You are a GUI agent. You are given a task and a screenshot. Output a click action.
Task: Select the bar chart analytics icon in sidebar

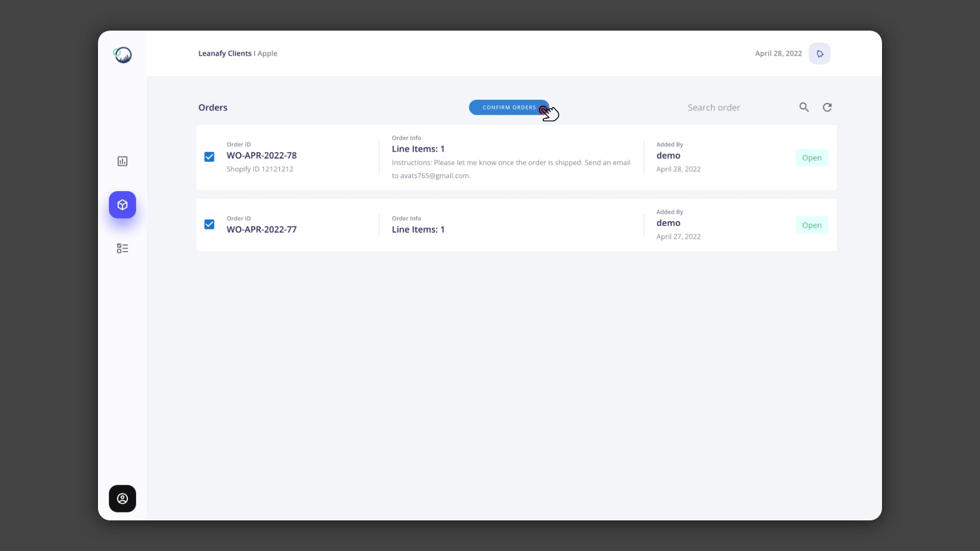point(122,161)
